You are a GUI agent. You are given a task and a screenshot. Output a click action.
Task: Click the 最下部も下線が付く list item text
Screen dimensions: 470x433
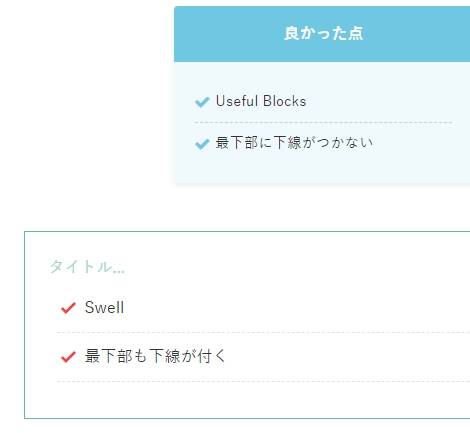pos(155,356)
